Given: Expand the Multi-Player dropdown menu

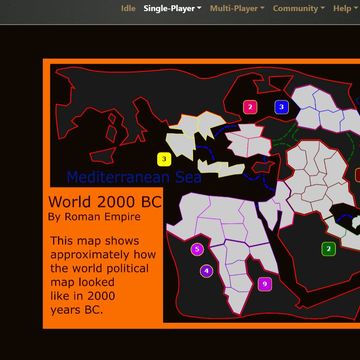Looking at the screenshot, I should (x=237, y=9).
